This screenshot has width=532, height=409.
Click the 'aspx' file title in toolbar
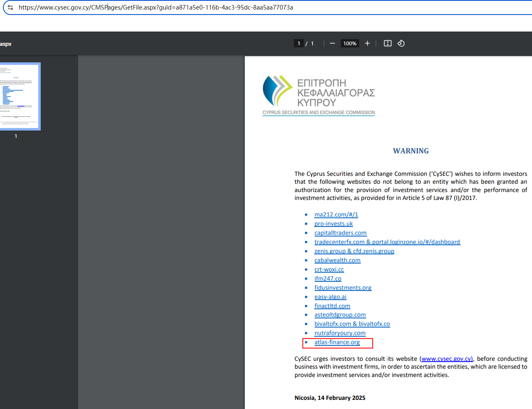[6, 44]
